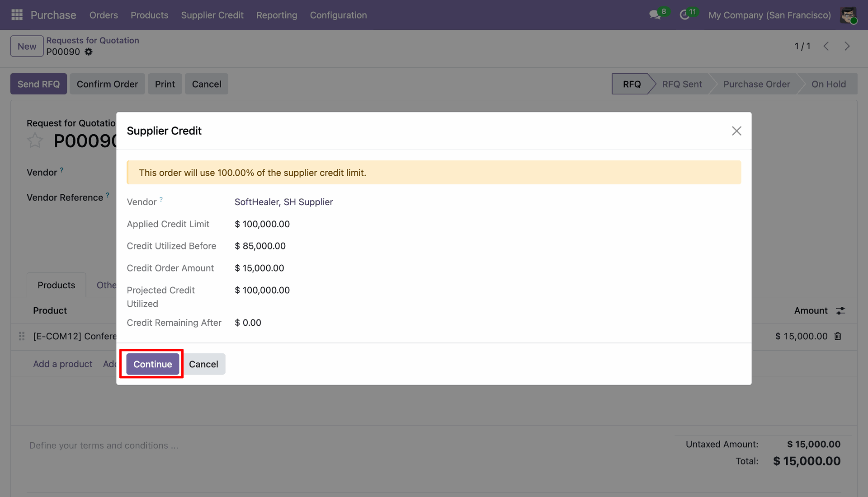Go to previous record arrow

pyautogui.click(x=826, y=46)
